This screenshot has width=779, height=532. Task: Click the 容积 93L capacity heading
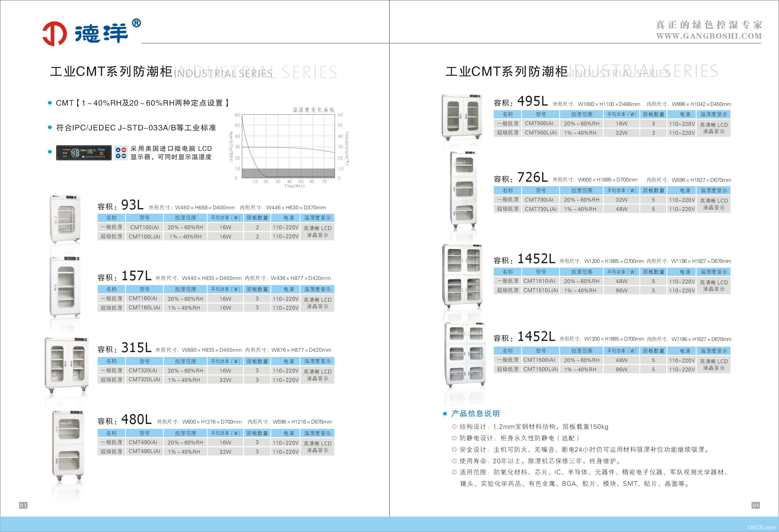tap(121, 205)
